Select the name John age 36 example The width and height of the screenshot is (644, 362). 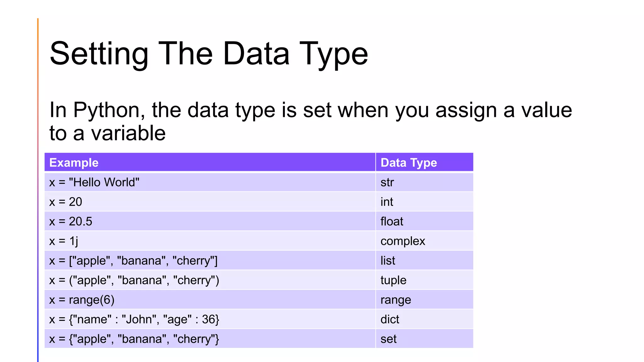point(210,319)
